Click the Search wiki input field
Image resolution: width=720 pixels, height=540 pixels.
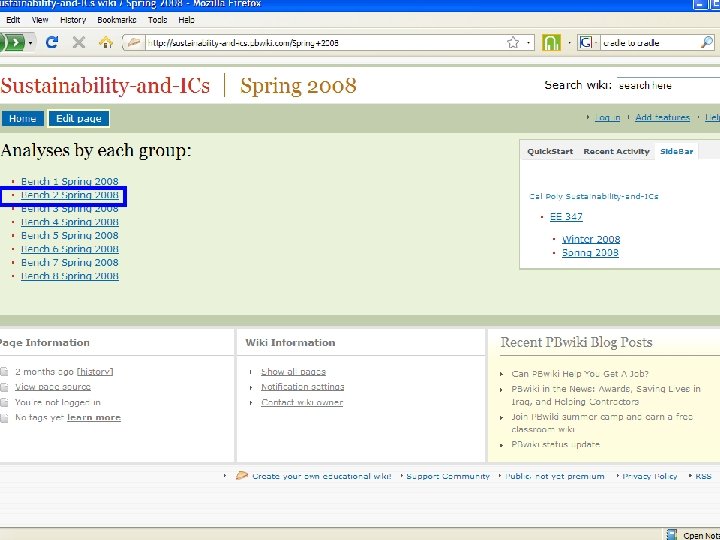[x=668, y=85]
